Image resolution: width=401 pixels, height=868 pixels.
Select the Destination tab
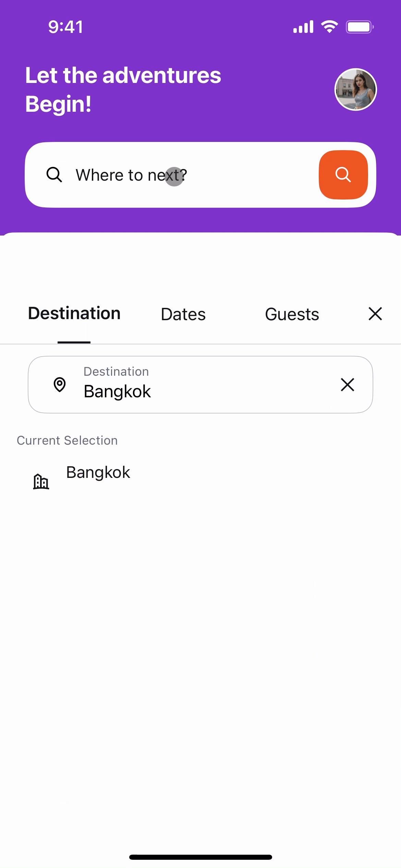(x=74, y=314)
